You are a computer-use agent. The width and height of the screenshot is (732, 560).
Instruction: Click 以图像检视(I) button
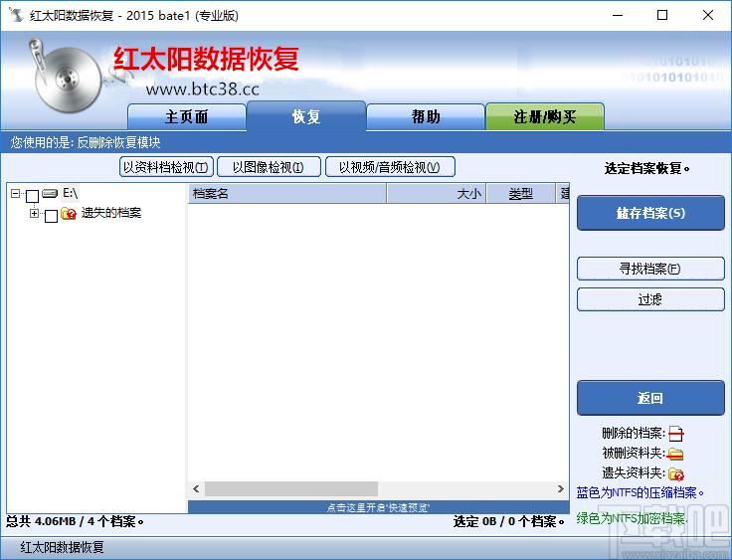coord(269,167)
